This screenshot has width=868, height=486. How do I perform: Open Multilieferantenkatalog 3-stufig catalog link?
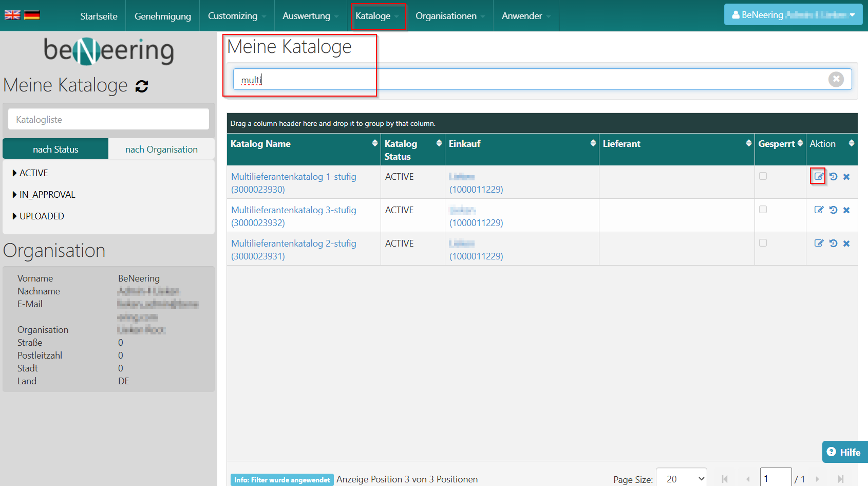(293, 210)
